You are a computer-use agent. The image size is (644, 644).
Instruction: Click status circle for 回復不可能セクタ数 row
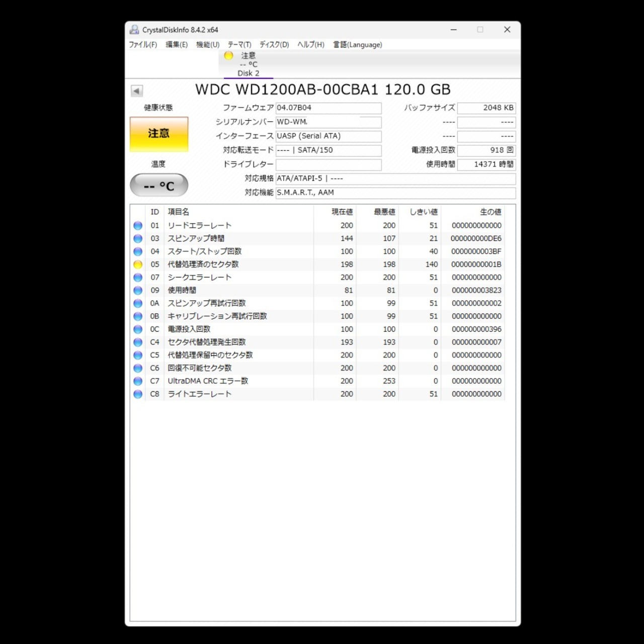coord(138,368)
